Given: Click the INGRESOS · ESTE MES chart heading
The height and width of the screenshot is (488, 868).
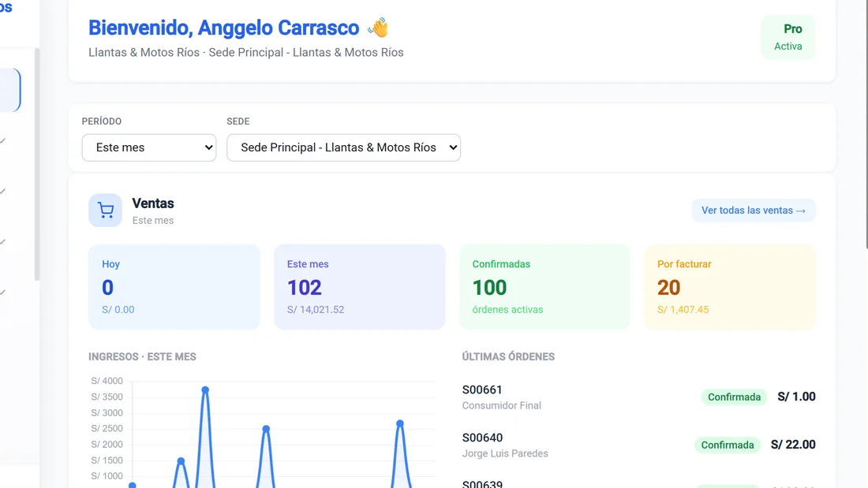Looking at the screenshot, I should tap(142, 357).
